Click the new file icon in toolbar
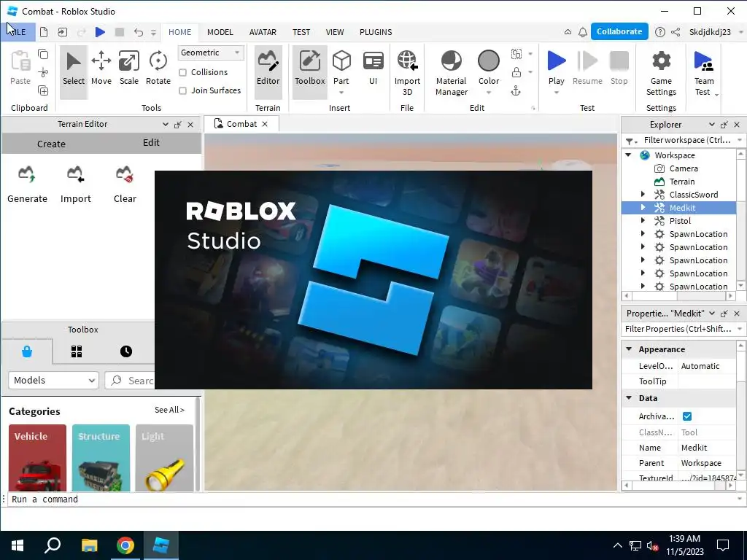Image resolution: width=747 pixels, height=560 pixels. coord(44,32)
